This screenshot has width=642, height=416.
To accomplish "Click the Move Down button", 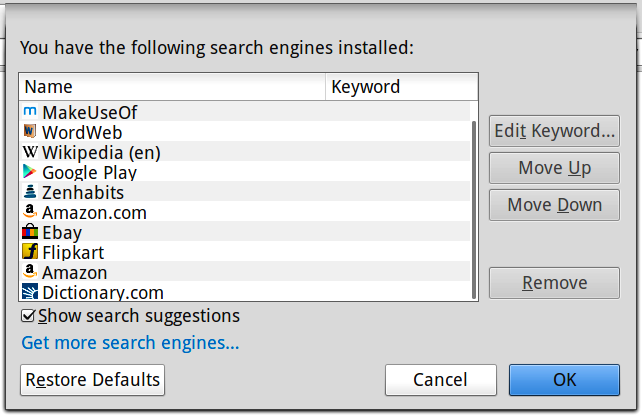I will coord(554,205).
